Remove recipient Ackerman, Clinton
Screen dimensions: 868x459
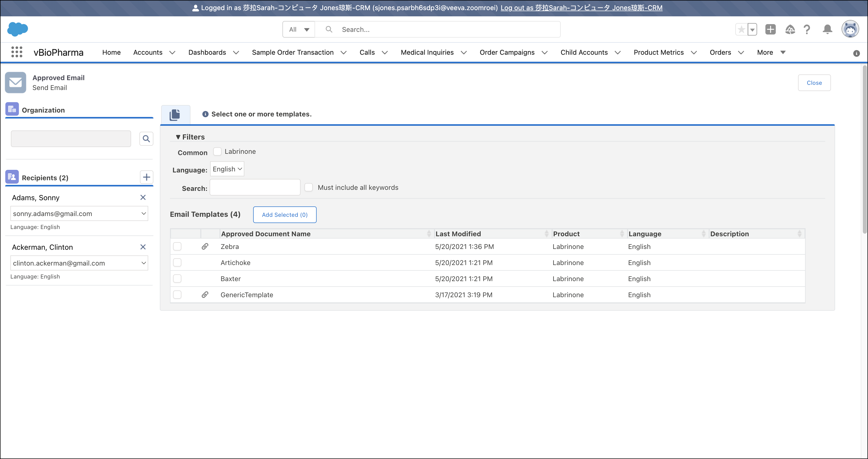click(143, 247)
